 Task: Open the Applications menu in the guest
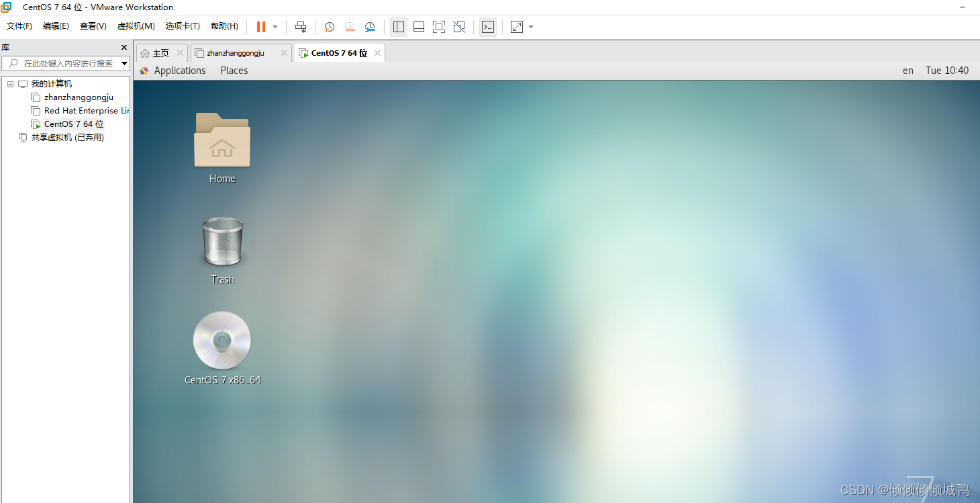[x=180, y=71]
